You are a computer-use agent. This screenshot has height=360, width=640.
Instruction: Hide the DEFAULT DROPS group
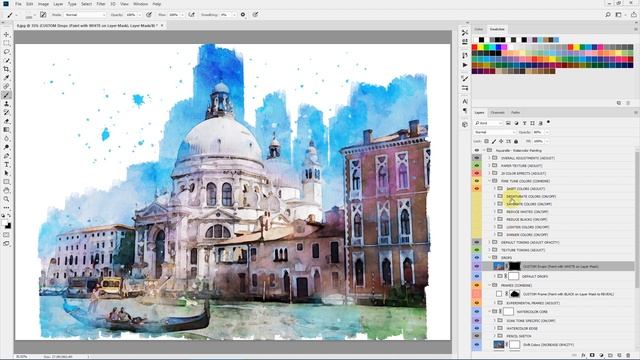(477, 276)
